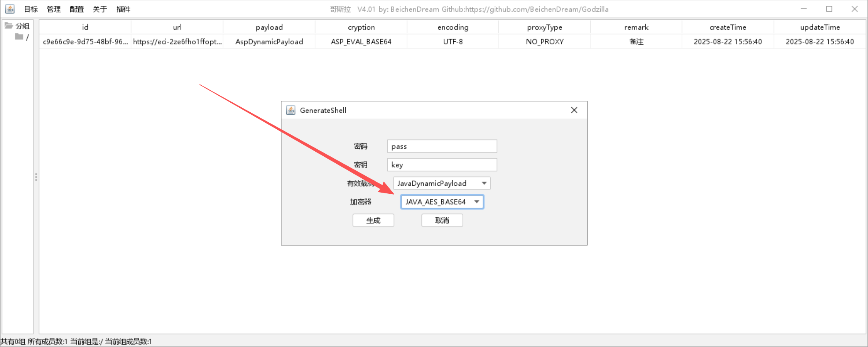Click the Godzilla app icon in title bar
Viewport: 868px width, 347px height.
click(10, 9)
